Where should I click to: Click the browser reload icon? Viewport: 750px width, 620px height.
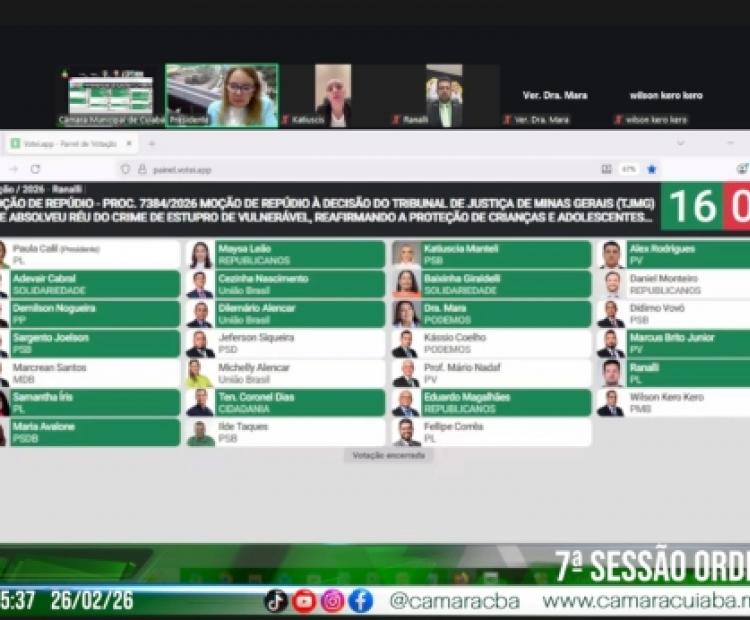tap(35, 170)
